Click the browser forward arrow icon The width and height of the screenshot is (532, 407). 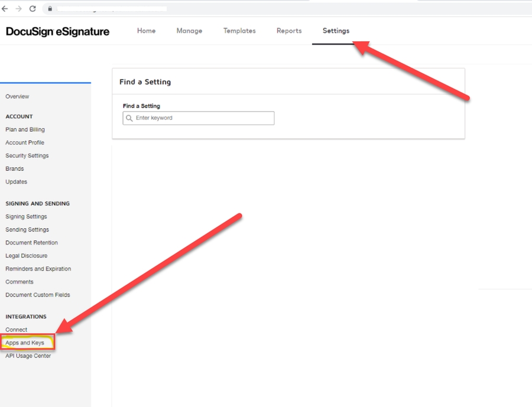tap(19, 9)
